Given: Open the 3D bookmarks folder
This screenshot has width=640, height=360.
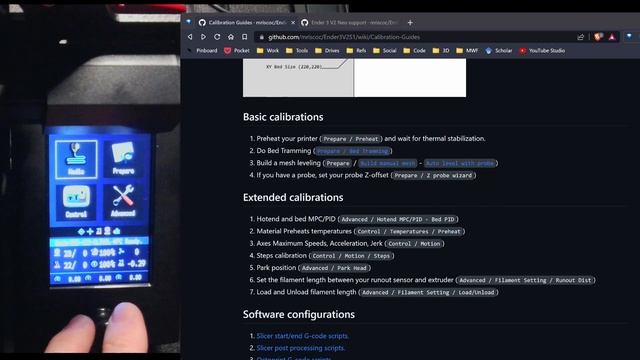Looking at the screenshot, I should coord(441,51).
